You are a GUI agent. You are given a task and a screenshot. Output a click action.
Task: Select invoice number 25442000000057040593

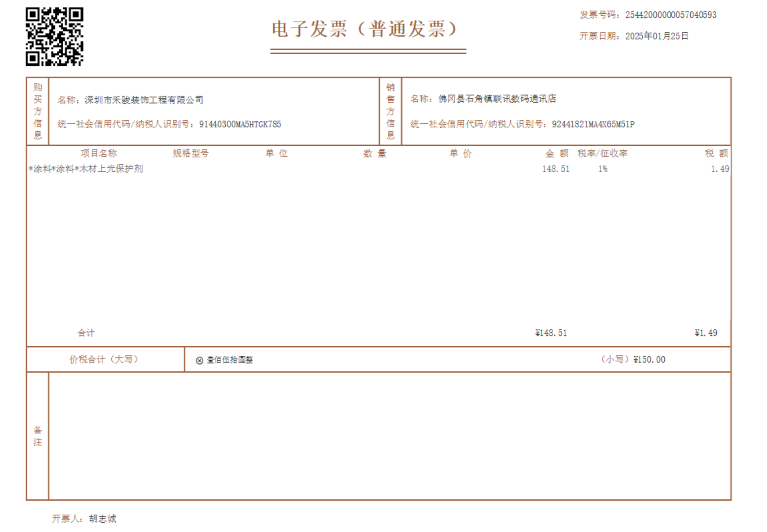[671, 15]
